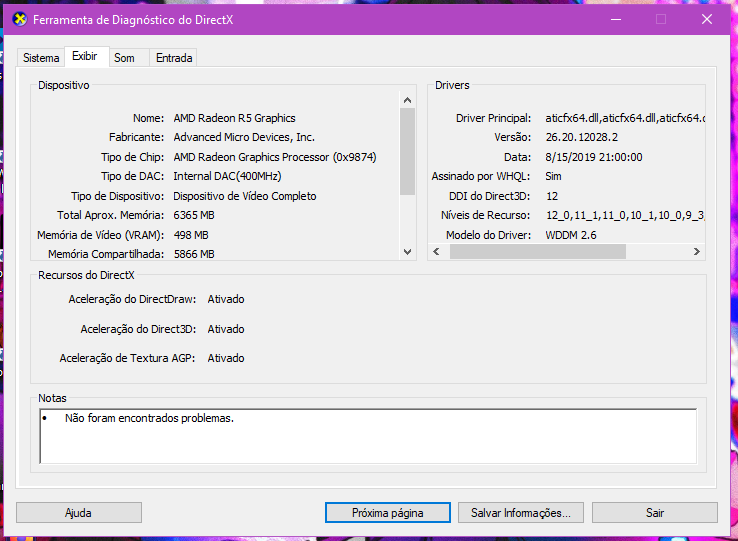Image resolution: width=738 pixels, height=541 pixels.
Task: Select the text AMD Radeon R5 Graphics
Action: click(x=234, y=118)
